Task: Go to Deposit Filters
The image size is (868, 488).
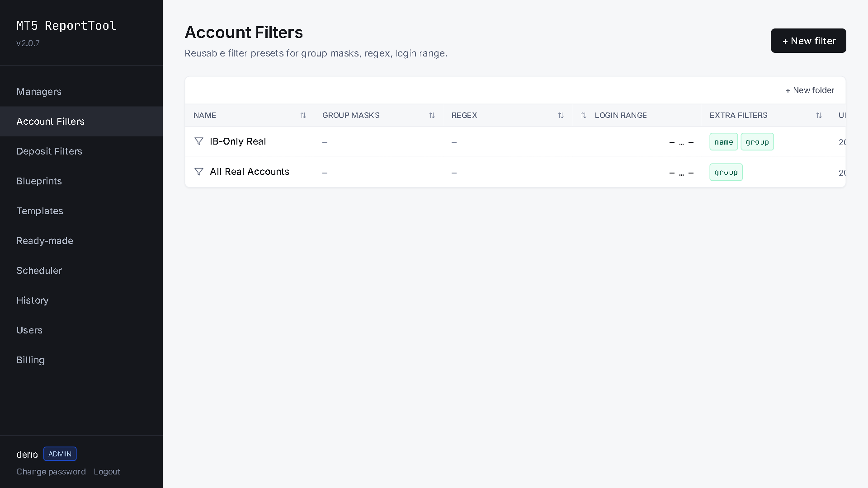Action: pyautogui.click(x=81, y=151)
